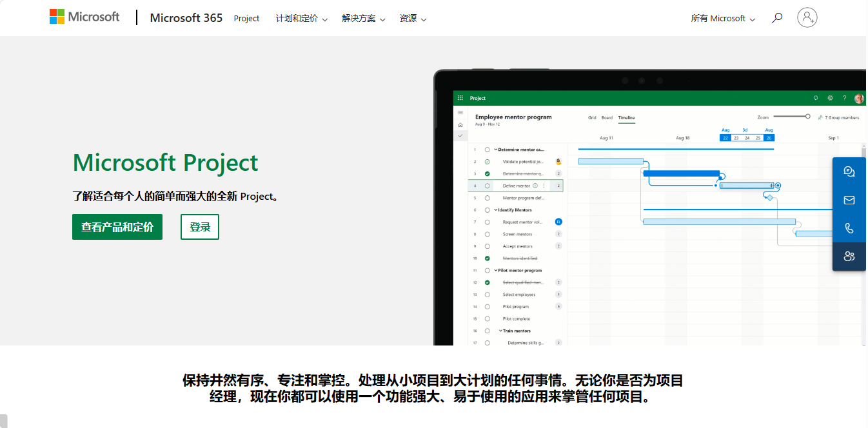The image size is (868, 428).
Task: Switch to the Board tab
Action: 607,118
